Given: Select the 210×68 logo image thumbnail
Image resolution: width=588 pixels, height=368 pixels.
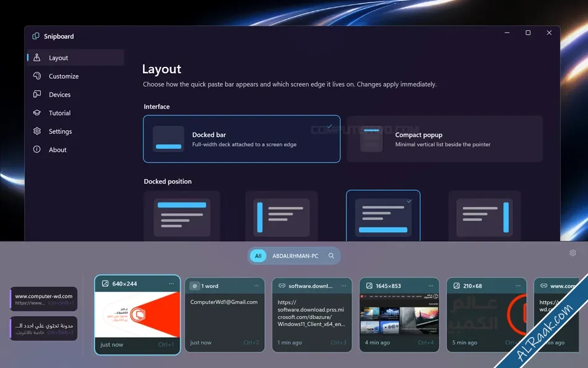Looking at the screenshot, I should point(486,314).
